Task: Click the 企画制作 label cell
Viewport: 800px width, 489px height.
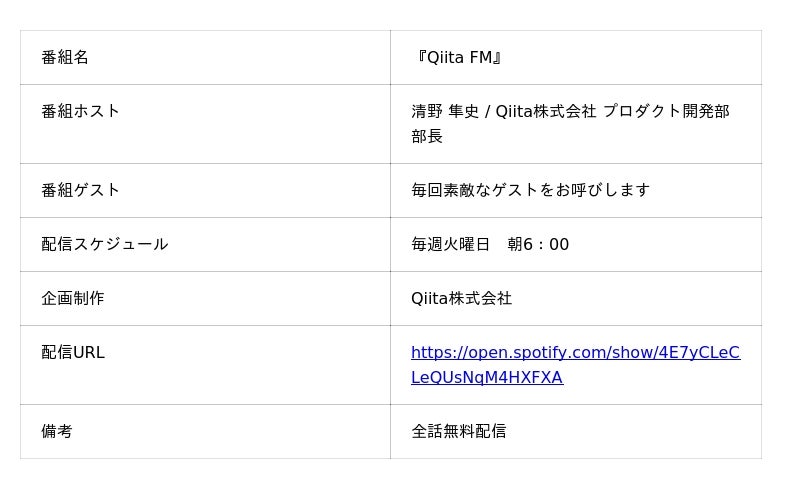Action: [x=72, y=298]
